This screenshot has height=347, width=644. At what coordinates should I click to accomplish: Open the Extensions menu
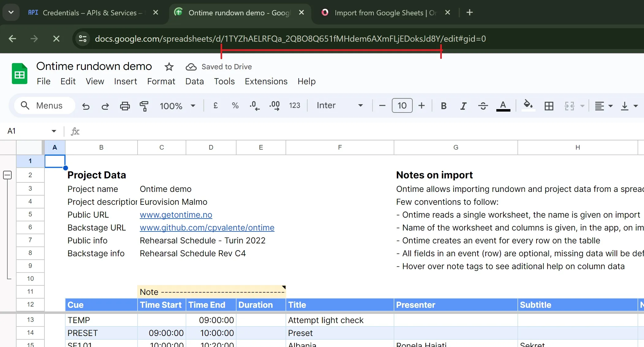[266, 81]
